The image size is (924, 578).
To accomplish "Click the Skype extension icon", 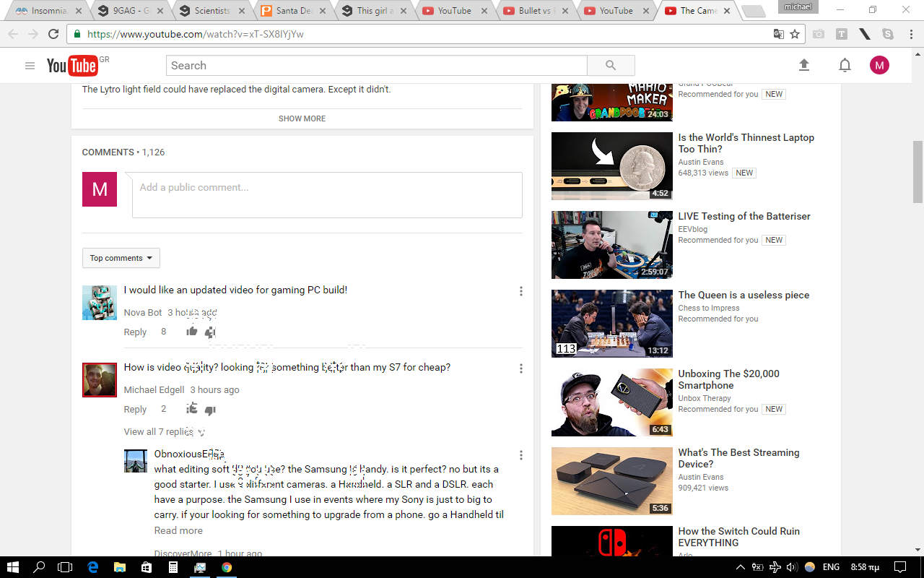I will tap(887, 34).
